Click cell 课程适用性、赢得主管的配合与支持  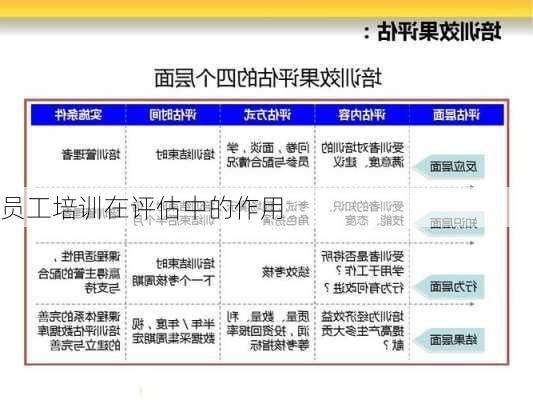click(x=79, y=272)
